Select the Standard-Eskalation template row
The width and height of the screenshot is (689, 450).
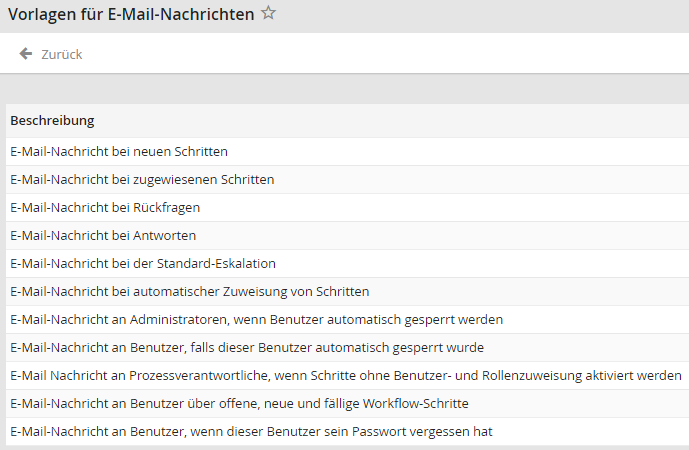(143, 264)
